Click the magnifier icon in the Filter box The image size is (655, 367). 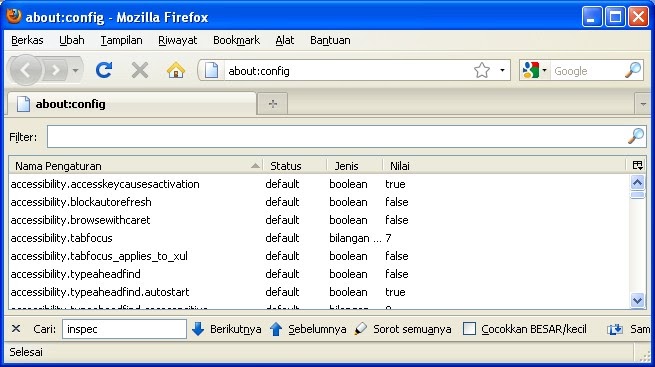pos(636,136)
